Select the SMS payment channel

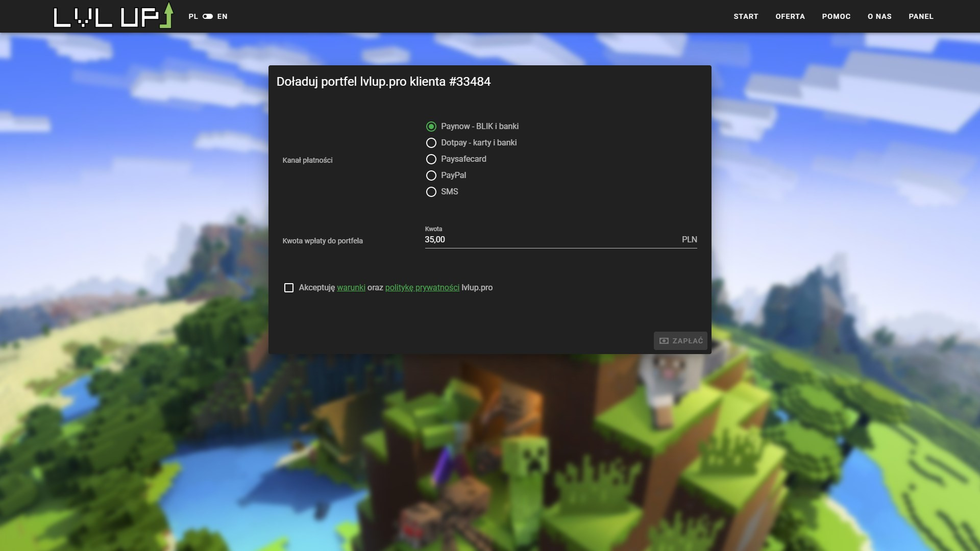(x=431, y=192)
